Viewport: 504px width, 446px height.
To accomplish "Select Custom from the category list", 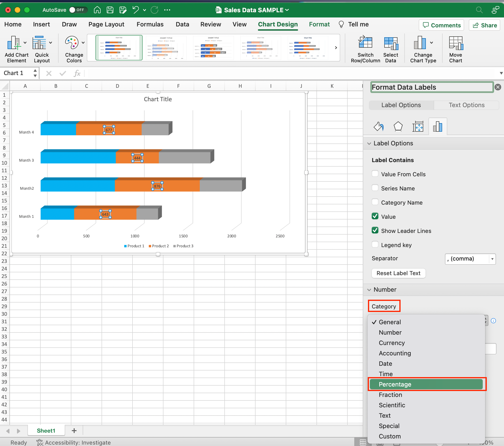I will click(x=426, y=436).
